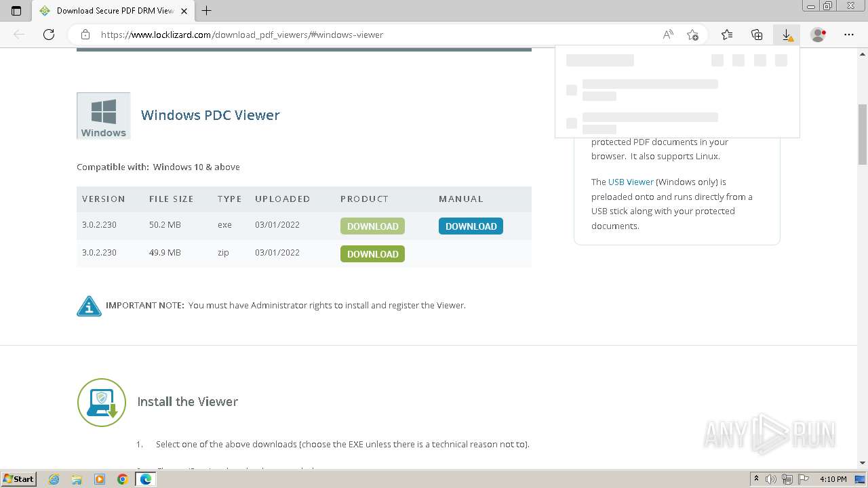Open Chrome from taskbar
868x488 pixels.
[123, 479]
